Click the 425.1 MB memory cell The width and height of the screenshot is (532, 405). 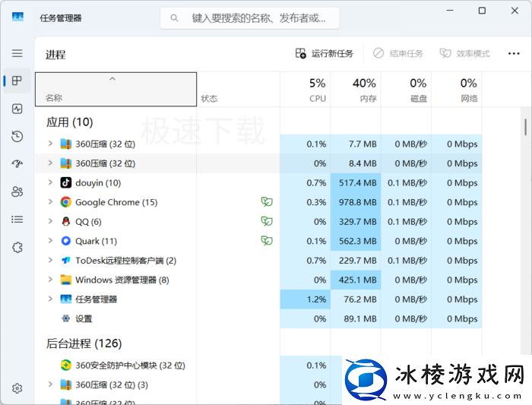coord(356,280)
